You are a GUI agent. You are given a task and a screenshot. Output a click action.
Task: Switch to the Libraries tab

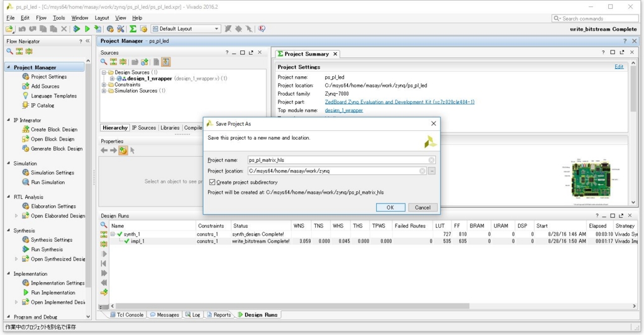[170, 128]
